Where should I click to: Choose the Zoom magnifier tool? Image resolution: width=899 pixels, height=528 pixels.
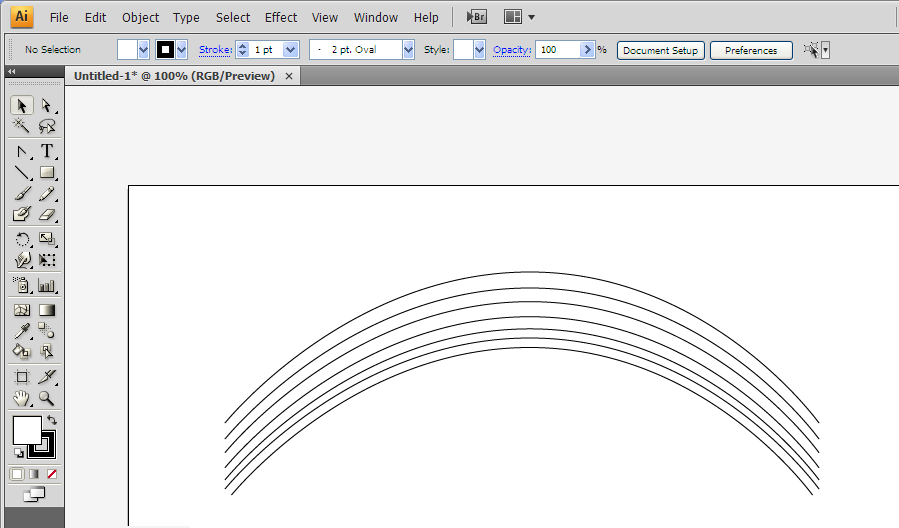pos(46,398)
